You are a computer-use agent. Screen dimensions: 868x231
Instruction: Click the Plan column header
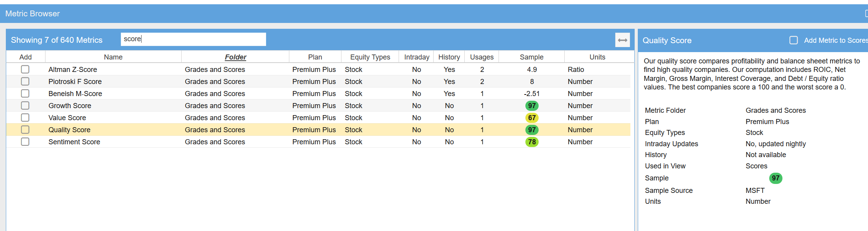tap(315, 57)
